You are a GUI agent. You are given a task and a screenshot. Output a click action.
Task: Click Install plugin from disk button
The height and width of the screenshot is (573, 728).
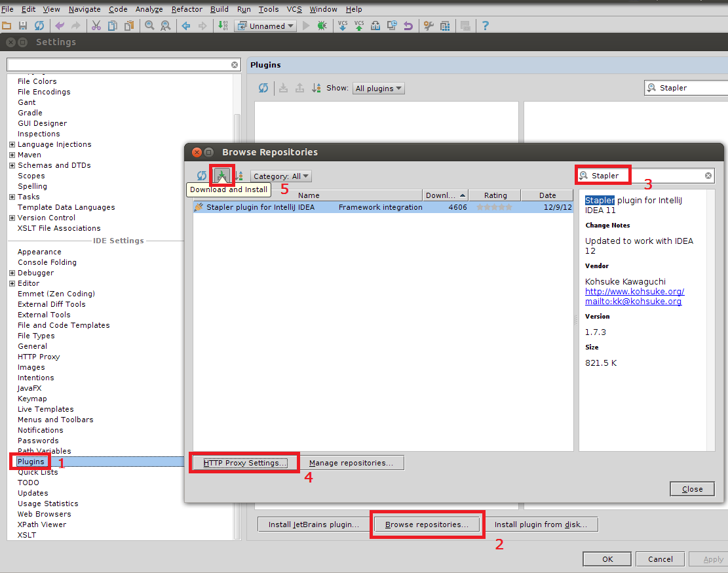coord(541,524)
